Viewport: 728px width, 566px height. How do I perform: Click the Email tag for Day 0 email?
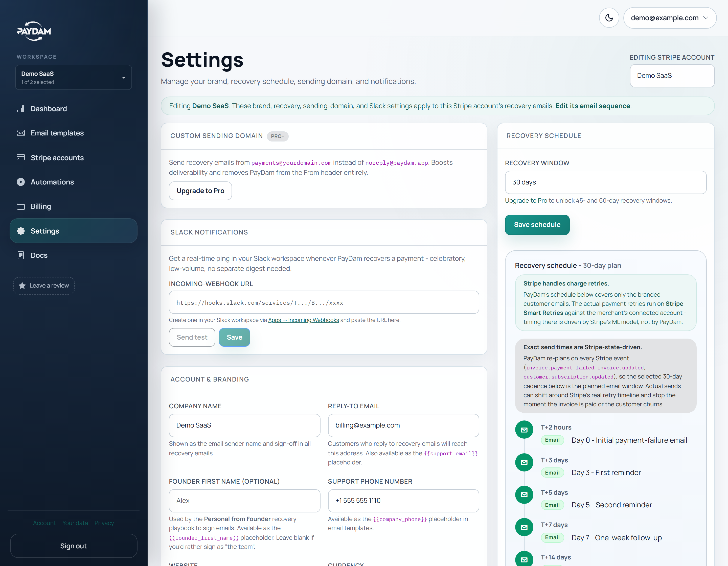[552, 440]
